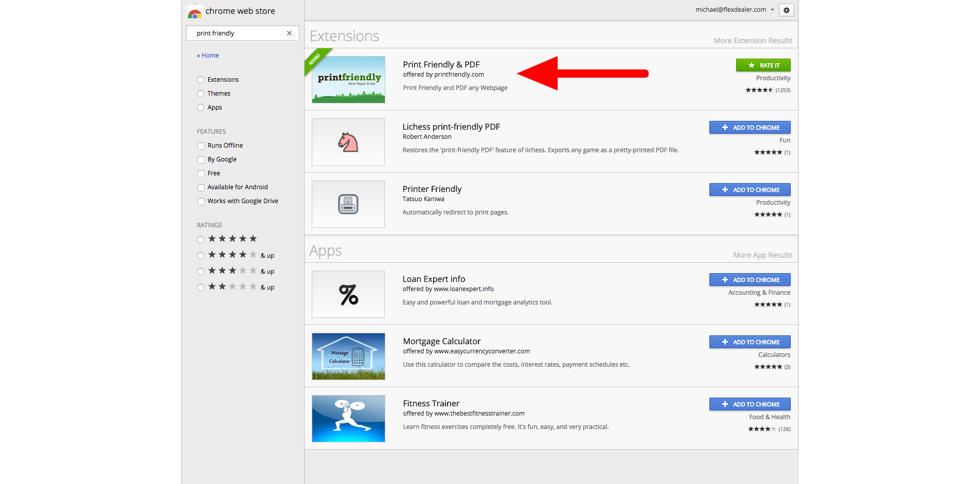Viewport: 980px width, 484px height.
Task: Enable the Runs Offline checkbox
Action: (201, 146)
